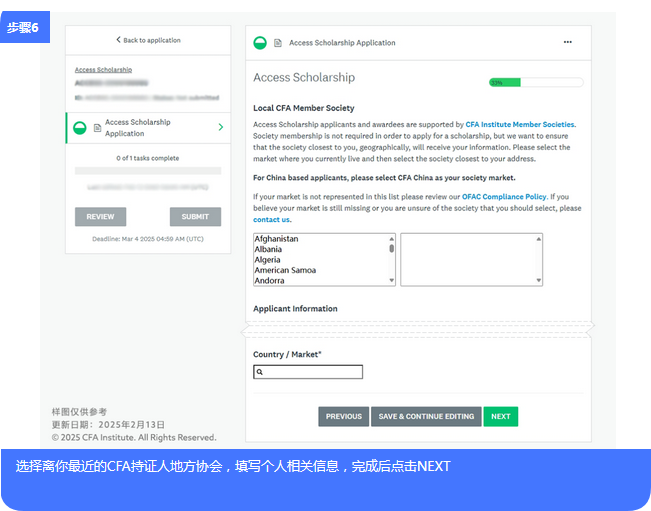Click the Deadline Mar 4 2025 text
651x511 pixels.
coord(148,239)
